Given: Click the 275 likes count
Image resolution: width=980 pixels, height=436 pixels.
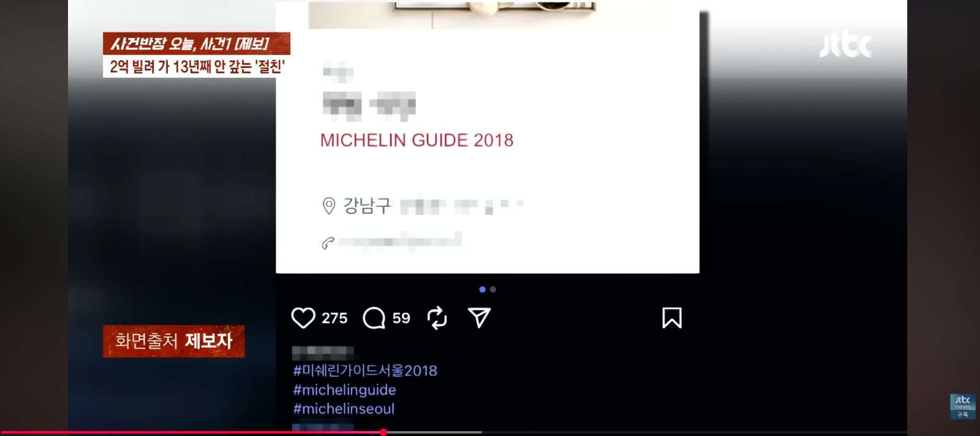Looking at the screenshot, I should (334, 318).
